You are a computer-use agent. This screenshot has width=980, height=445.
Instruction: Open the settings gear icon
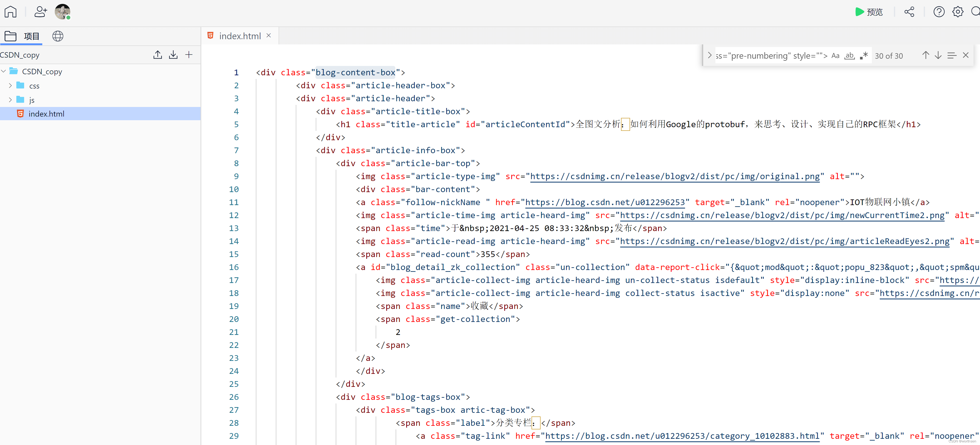[x=957, y=12]
